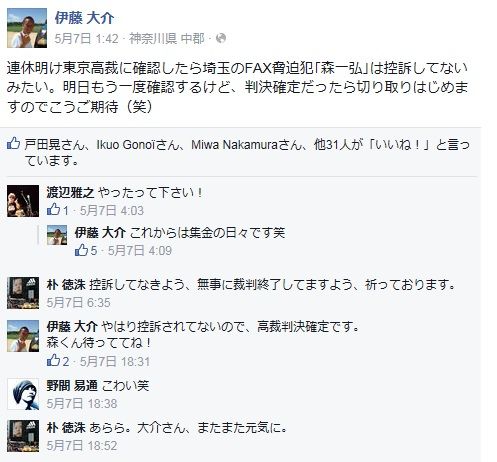Open 朴 徳洙 avatar on last comment
This screenshot has height=462, width=497.
[x=23, y=436]
